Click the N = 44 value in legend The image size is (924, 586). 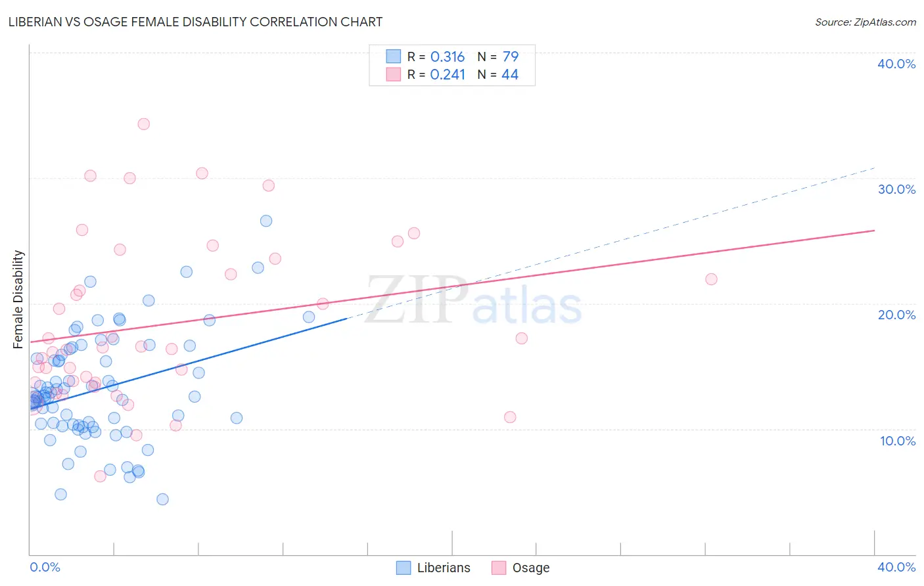click(x=498, y=74)
